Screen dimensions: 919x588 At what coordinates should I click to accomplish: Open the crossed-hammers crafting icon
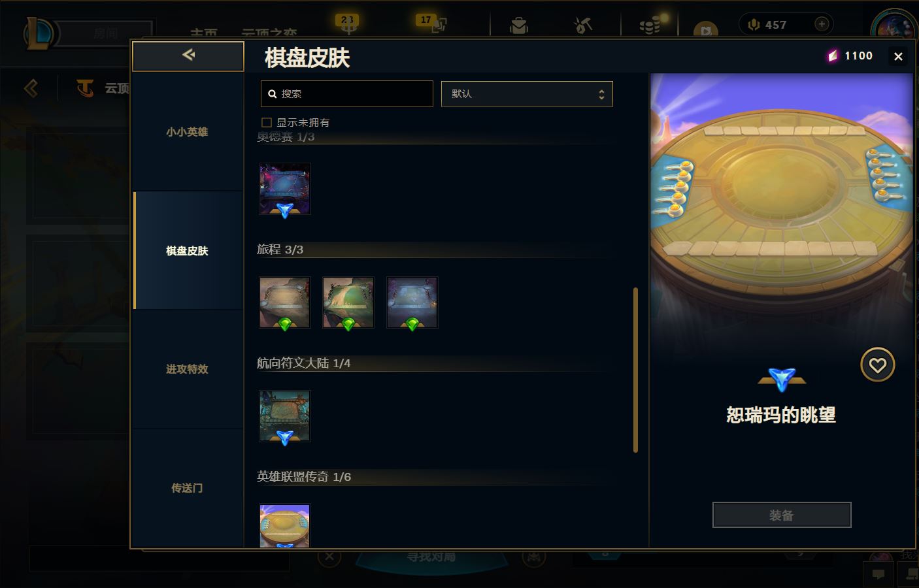[x=582, y=25]
